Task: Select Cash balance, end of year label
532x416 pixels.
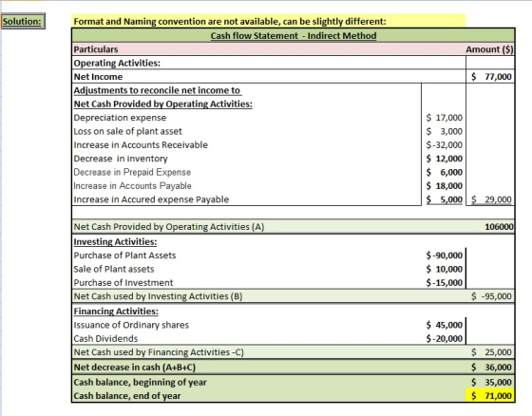Action: click(127, 396)
